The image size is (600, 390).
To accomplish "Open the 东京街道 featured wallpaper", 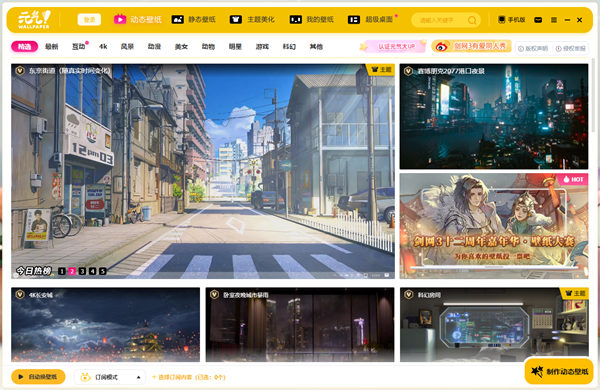I will click(x=203, y=171).
